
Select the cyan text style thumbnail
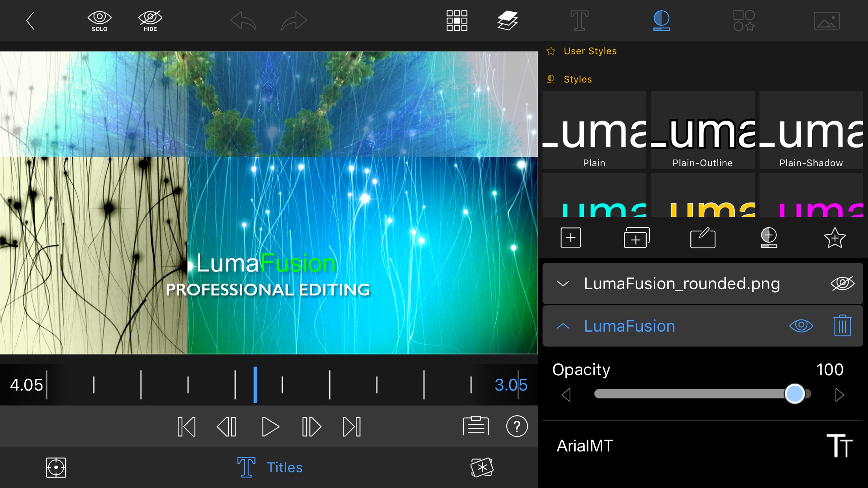594,195
